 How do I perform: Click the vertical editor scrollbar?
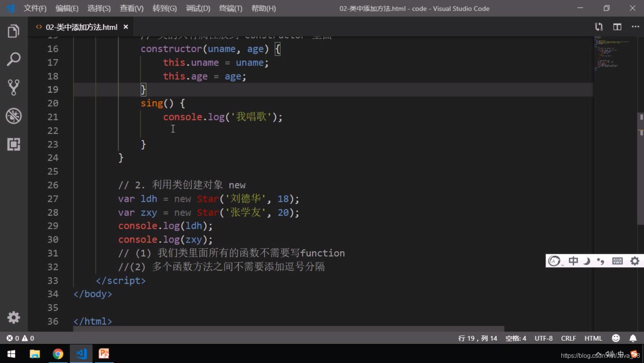tap(641, 169)
